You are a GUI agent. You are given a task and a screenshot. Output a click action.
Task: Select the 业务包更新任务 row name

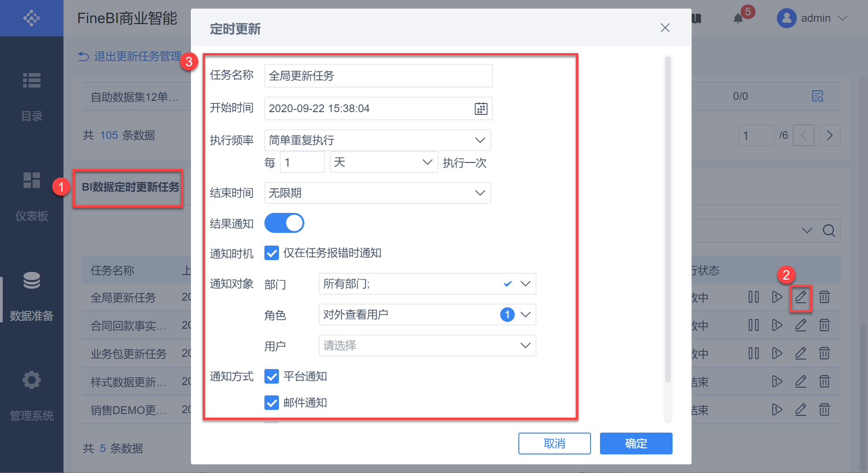pos(129,354)
